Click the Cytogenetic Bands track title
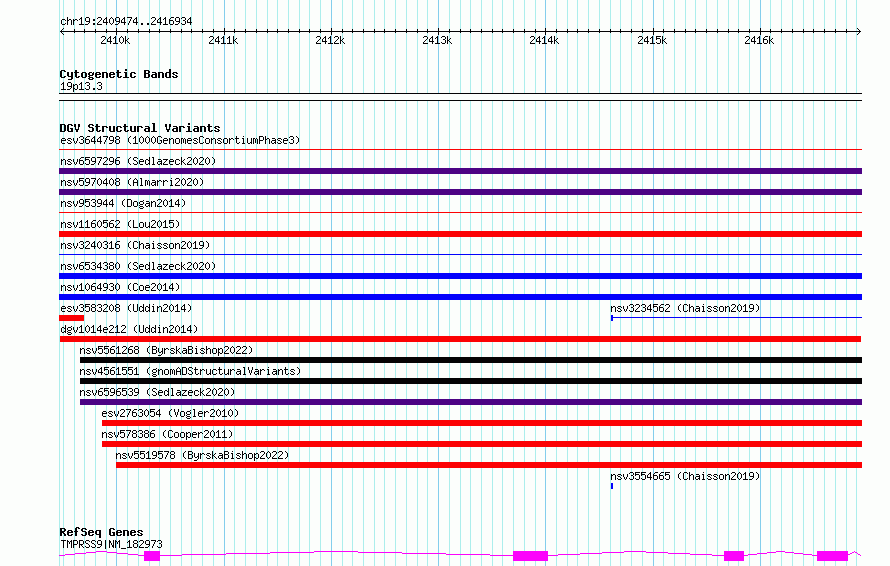 click(x=119, y=74)
